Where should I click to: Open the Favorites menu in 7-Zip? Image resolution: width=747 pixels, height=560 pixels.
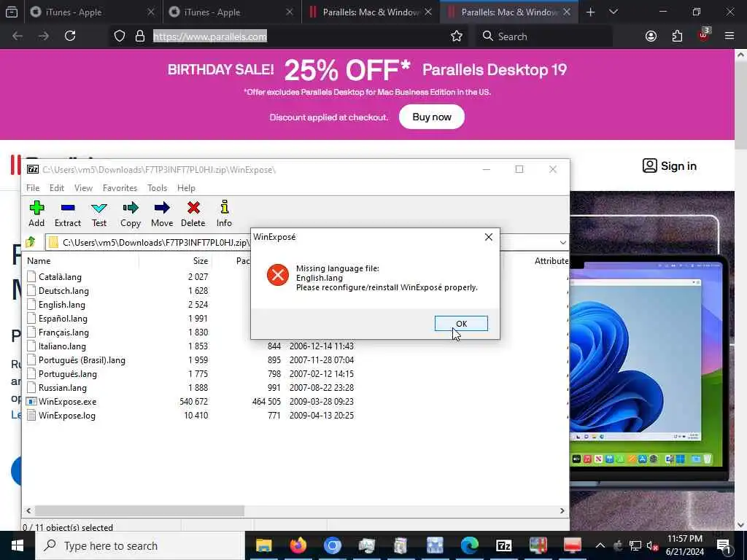(120, 188)
